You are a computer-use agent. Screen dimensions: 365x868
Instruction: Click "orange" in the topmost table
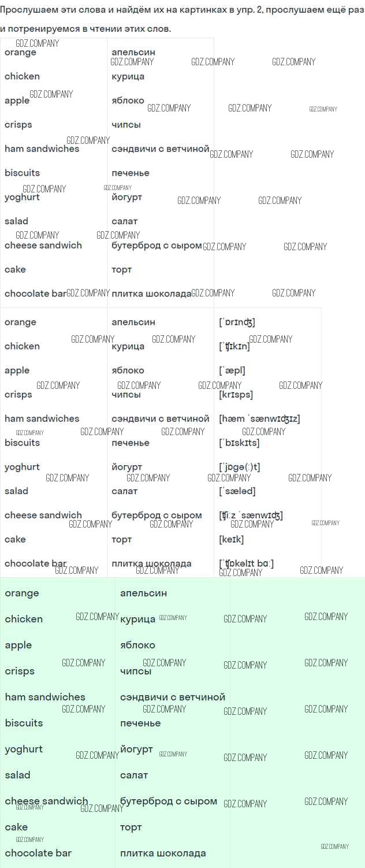[x=20, y=53]
